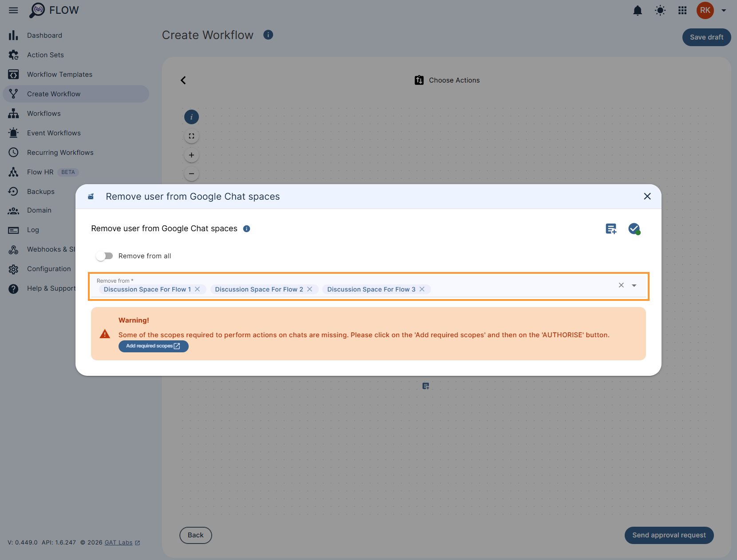Open the apps grid launcher
The width and height of the screenshot is (737, 560).
pos(683,10)
